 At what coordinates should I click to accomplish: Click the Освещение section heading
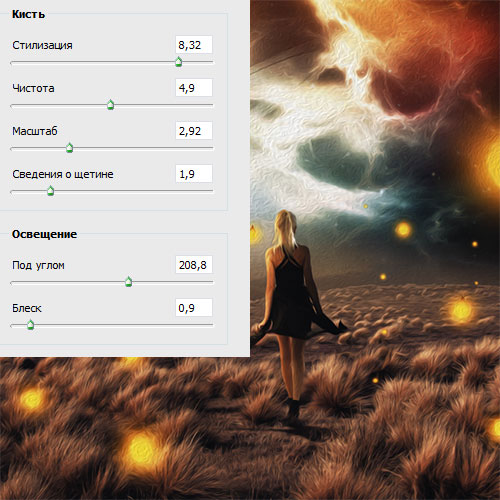44,234
